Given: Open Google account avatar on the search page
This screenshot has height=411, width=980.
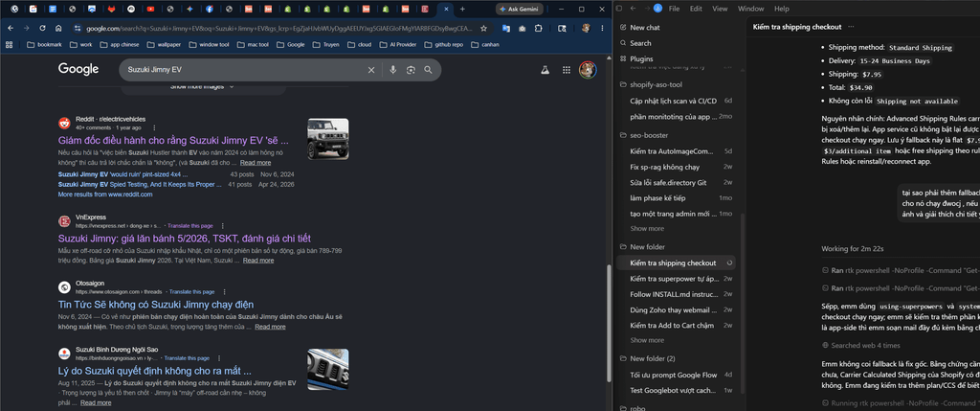Looking at the screenshot, I should click(588, 70).
